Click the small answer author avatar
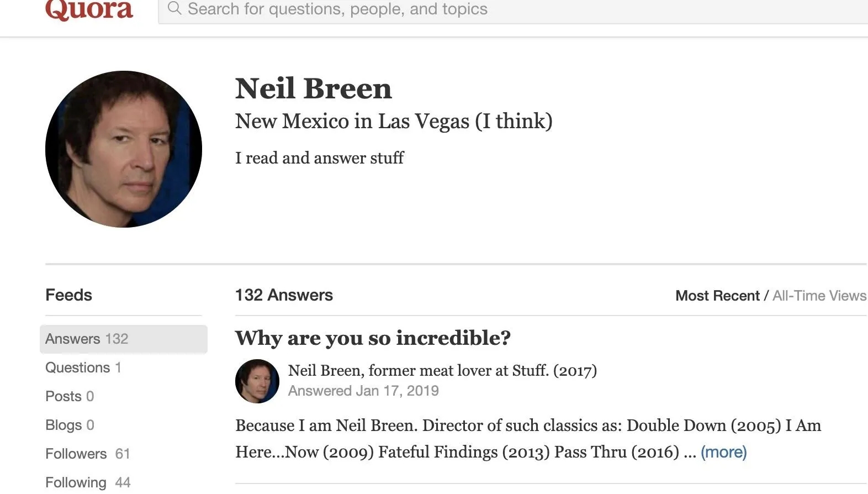Image resolution: width=868 pixels, height=494 pixels. click(x=257, y=381)
